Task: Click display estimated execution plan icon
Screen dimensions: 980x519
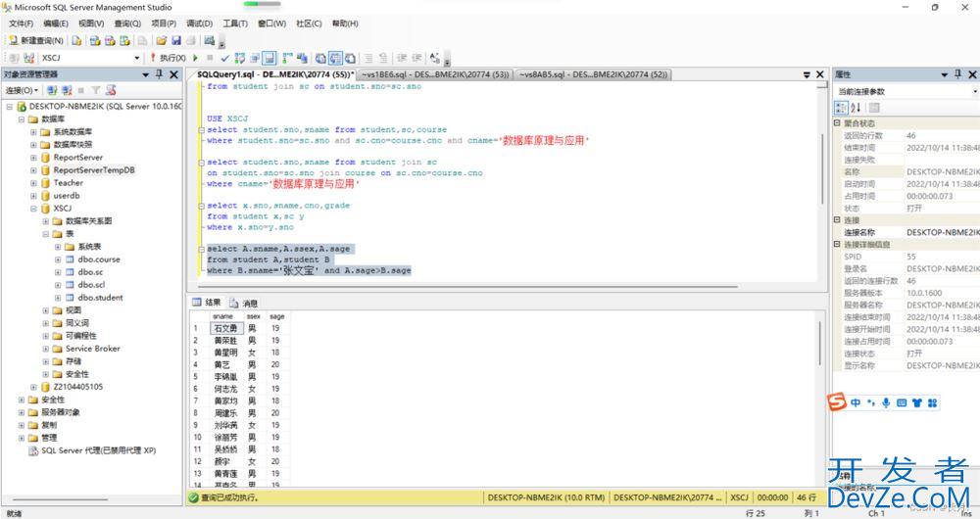Action: tap(239, 58)
